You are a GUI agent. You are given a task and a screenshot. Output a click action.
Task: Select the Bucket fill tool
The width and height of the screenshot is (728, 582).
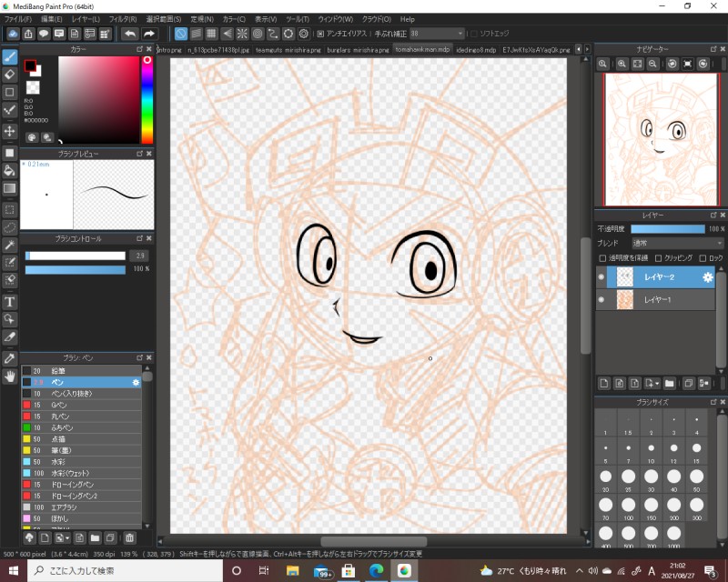point(10,170)
